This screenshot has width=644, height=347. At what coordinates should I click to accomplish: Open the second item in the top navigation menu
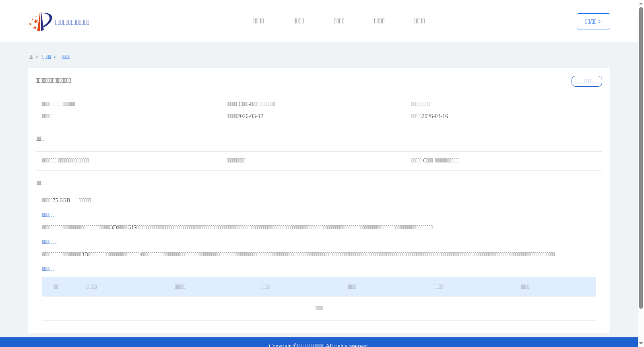299,21
